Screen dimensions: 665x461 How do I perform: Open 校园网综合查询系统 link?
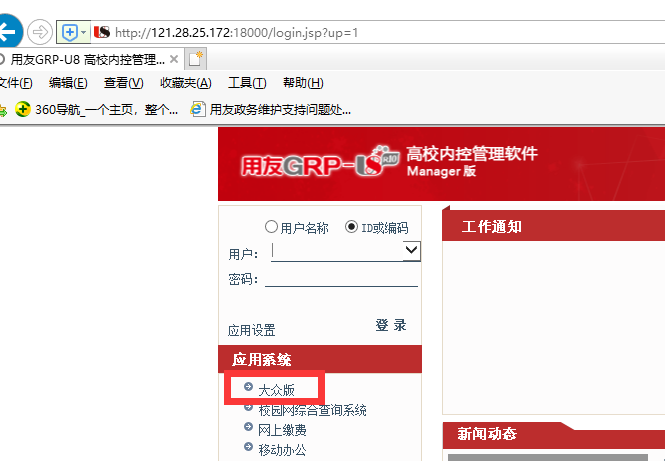click(x=312, y=410)
